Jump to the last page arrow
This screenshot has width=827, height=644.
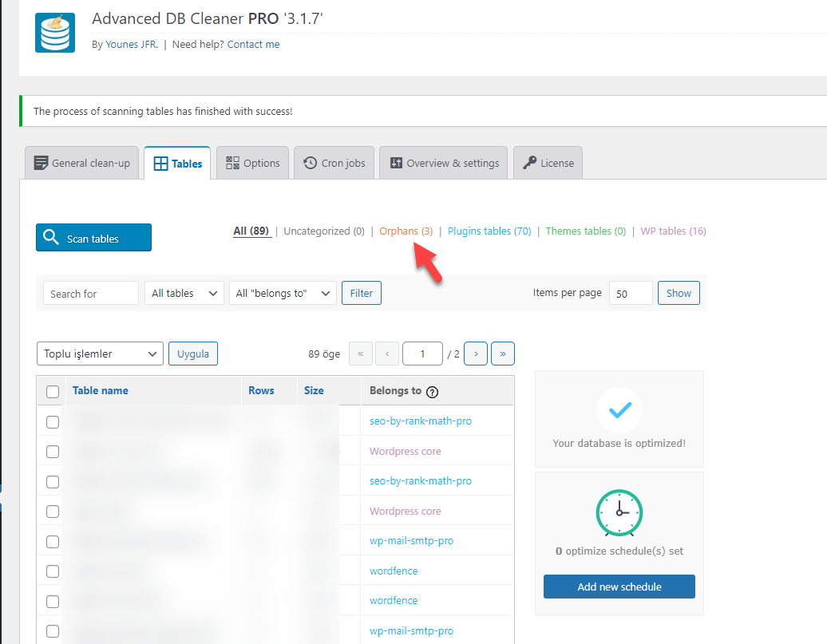503,354
